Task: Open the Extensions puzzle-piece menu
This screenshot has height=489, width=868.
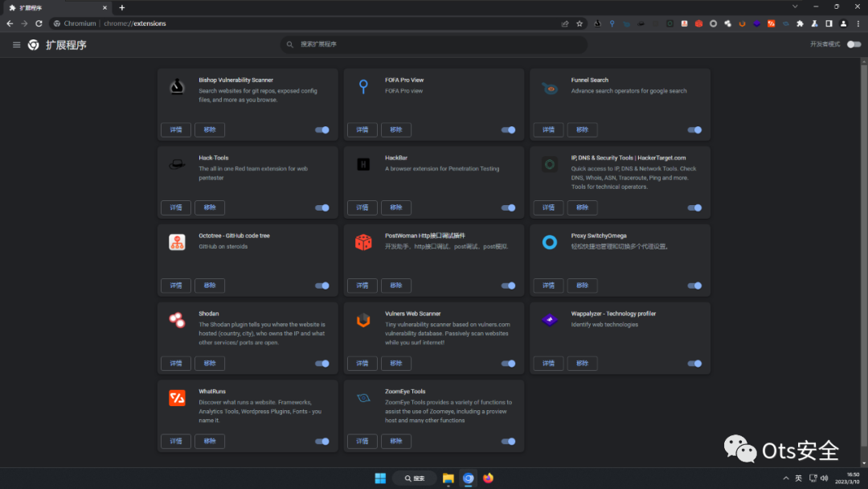Action: pos(800,24)
